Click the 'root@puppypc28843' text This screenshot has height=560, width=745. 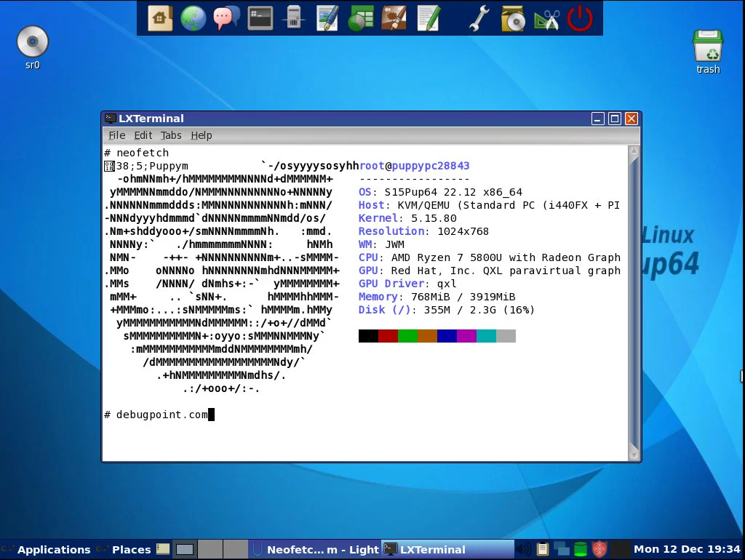pos(414,166)
